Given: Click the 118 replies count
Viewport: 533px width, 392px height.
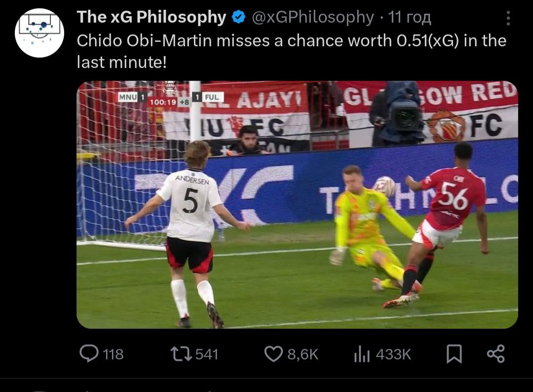Looking at the screenshot, I should click(x=113, y=355).
